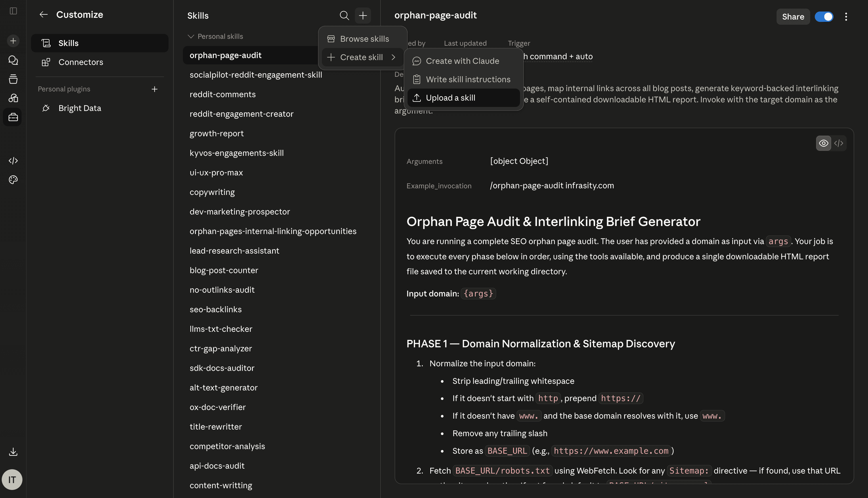Click the download icon in left rail
This screenshot has height=498, width=868.
coord(13,452)
